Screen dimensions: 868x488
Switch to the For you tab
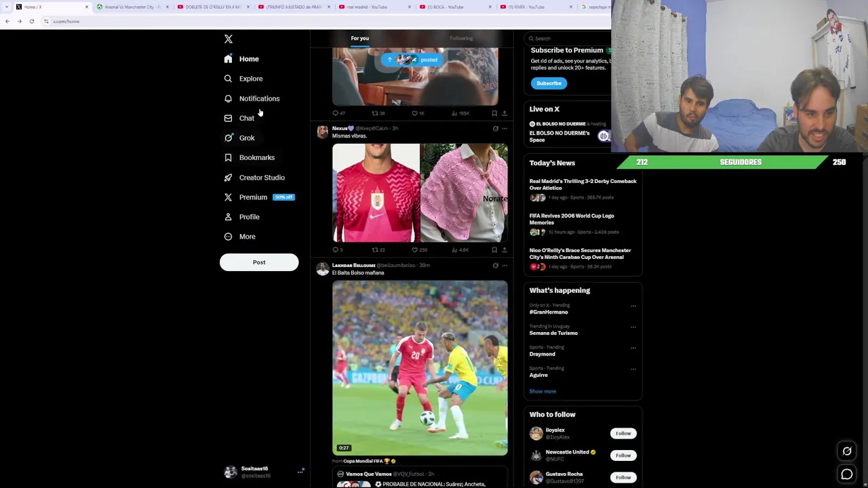point(360,38)
